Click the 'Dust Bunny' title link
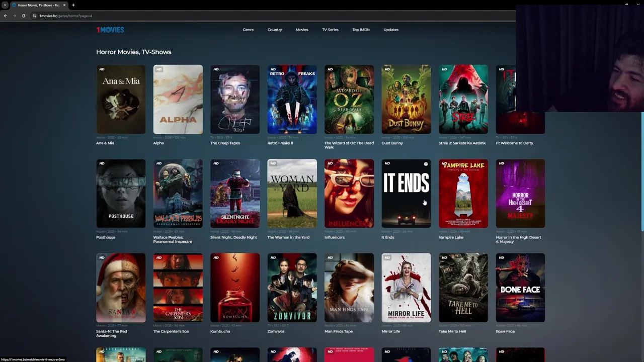This screenshot has width=644, height=362. pos(392,143)
